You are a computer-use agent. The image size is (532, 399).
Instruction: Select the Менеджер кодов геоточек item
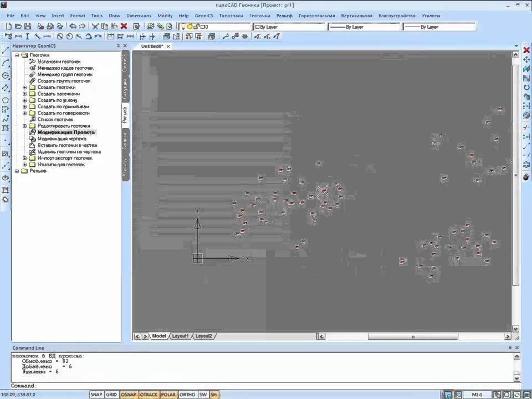click(65, 68)
